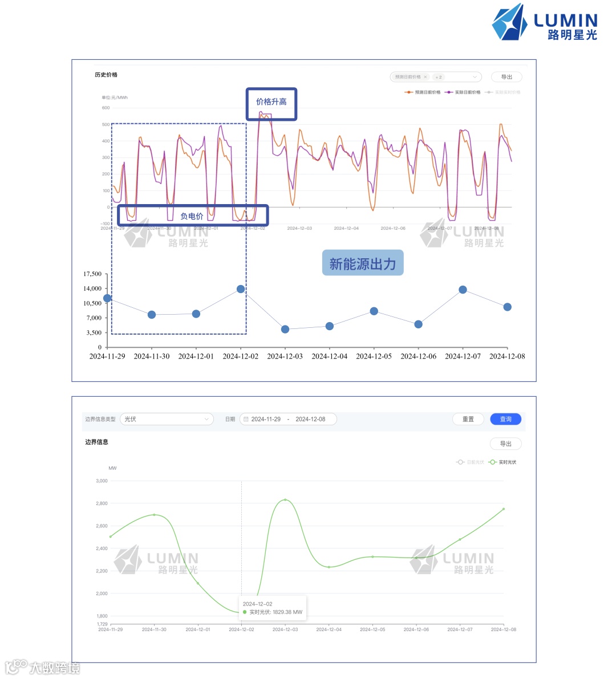Click the 日期 field label
The height and width of the screenshot is (679, 616).
coord(230,419)
